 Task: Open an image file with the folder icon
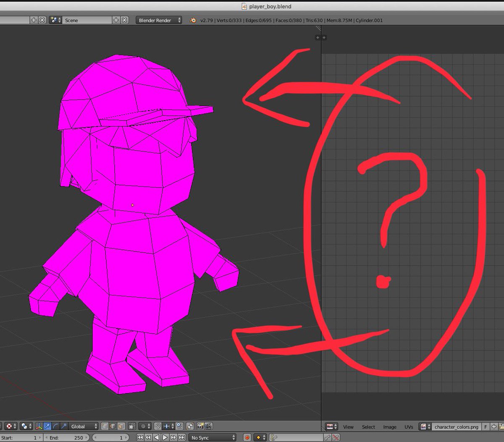(x=501, y=427)
